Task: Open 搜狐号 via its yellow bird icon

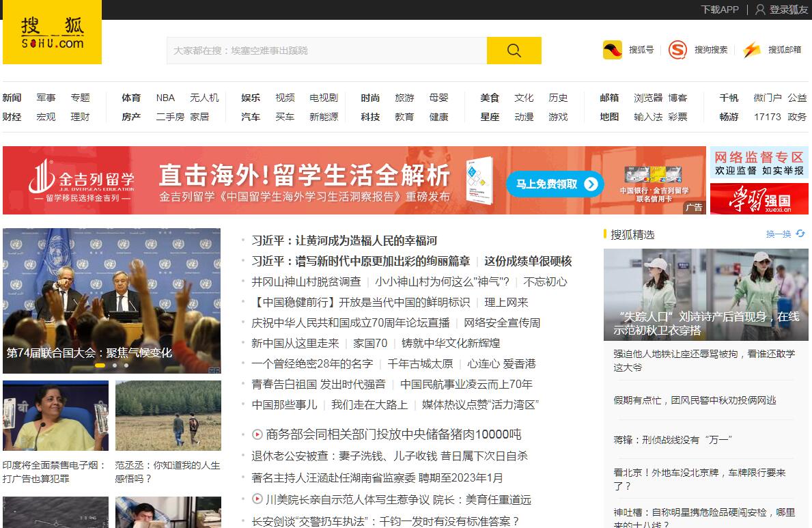Action: [x=611, y=49]
